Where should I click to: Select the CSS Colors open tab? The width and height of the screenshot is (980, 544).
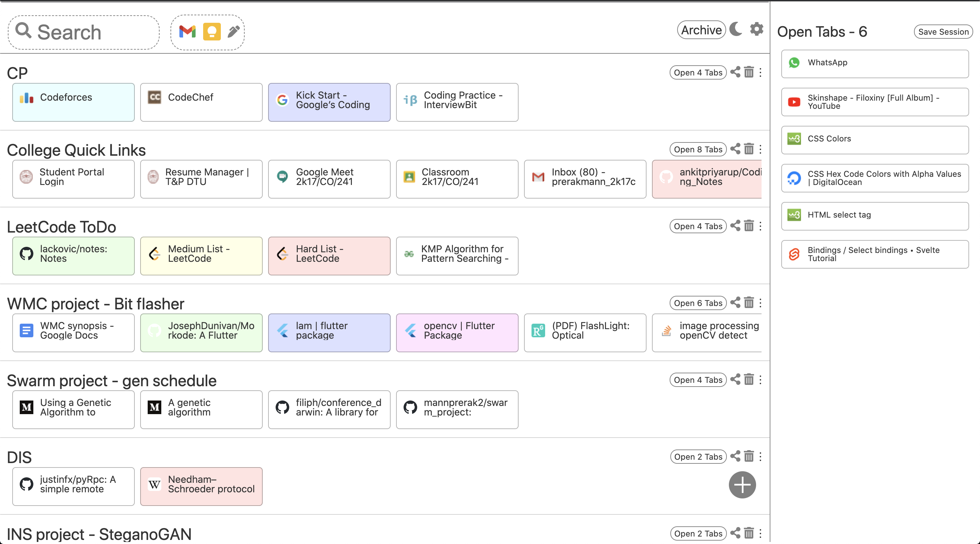pyautogui.click(x=875, y=139)
